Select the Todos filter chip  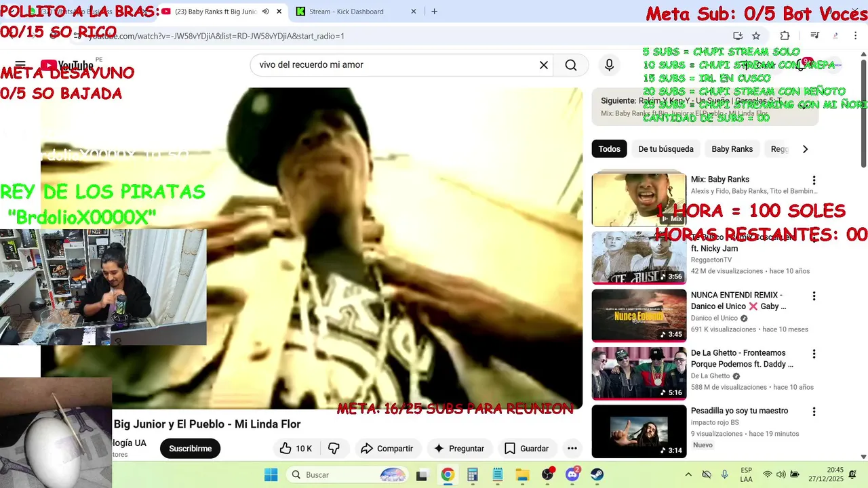(609, 149)
